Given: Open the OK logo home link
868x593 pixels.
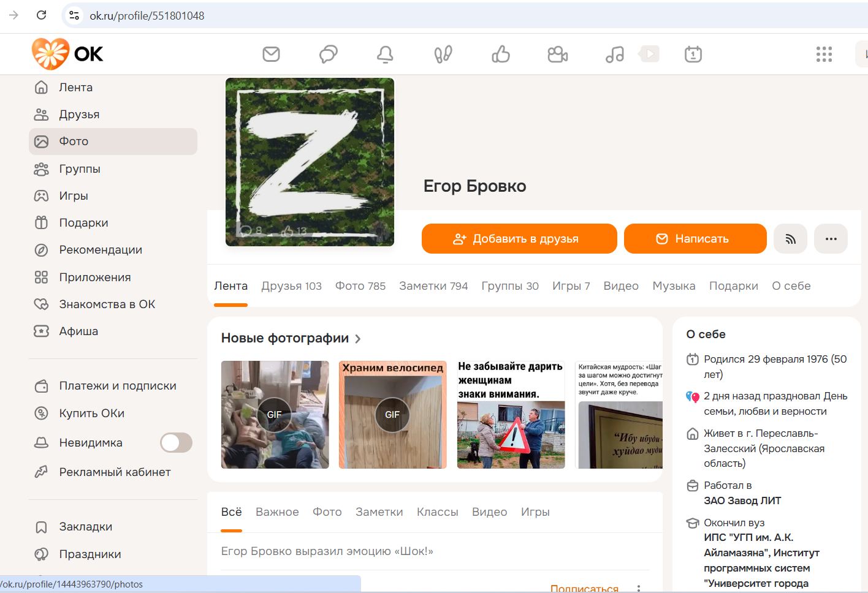Looking at the screenshot, I should tap(67, 54).
